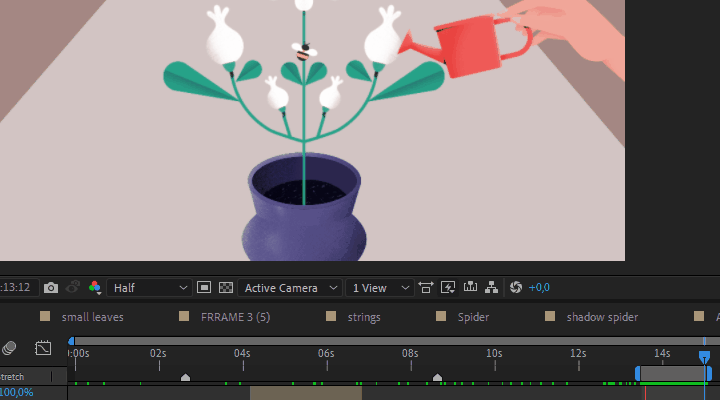Open the Active Camera dropdown
Screen dimensions: 720x400
click(290, 288)
